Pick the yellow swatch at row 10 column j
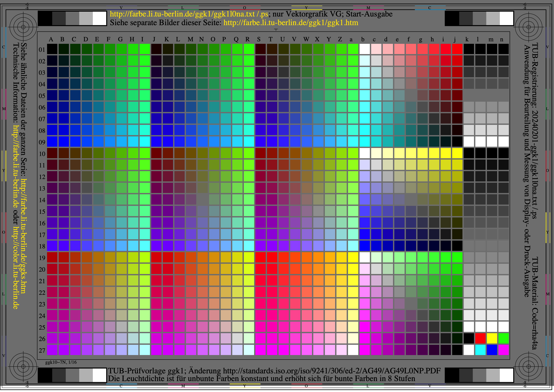Viewport: 554px width, 392px height. point(457,153)
